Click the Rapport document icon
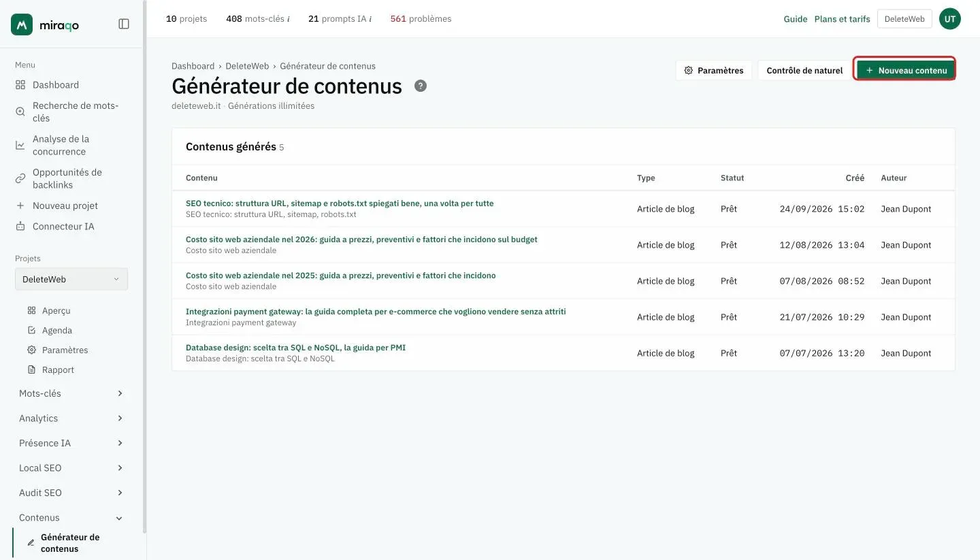Screen dimensions: 980x560 pos(31,369)
